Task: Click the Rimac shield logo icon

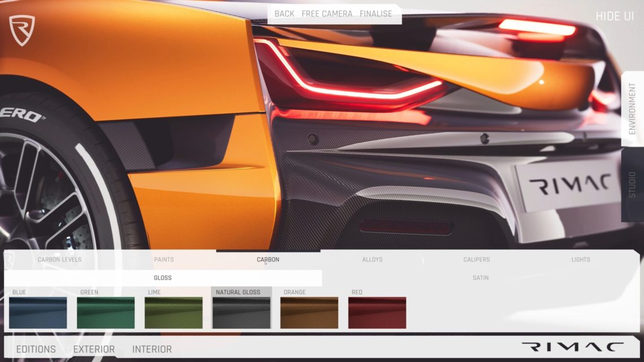Action: (x=22, y=30)
